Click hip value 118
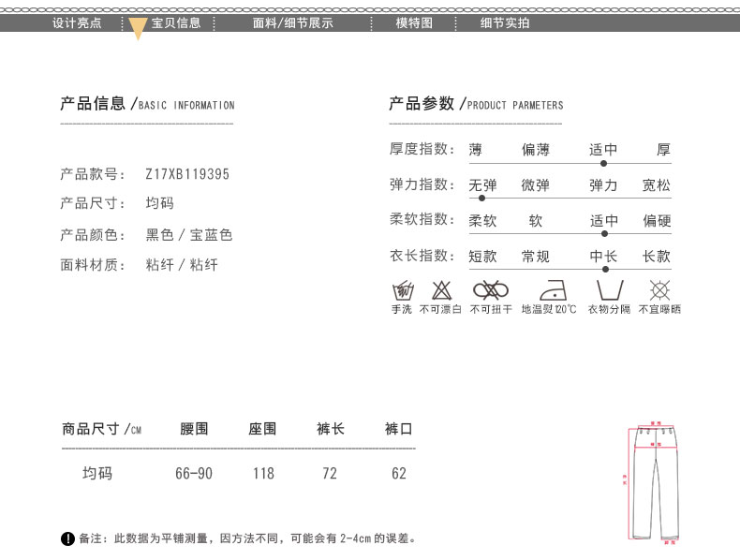 pos(263,473)
